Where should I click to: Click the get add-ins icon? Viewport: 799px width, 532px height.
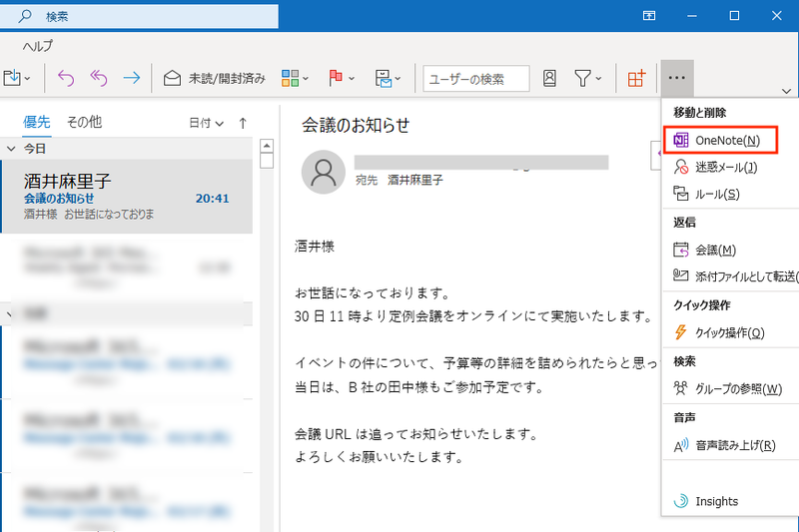[636, 78]
